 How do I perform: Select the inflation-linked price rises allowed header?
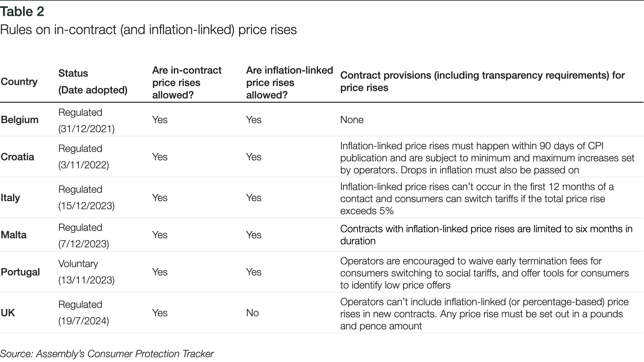coord(289,82)
